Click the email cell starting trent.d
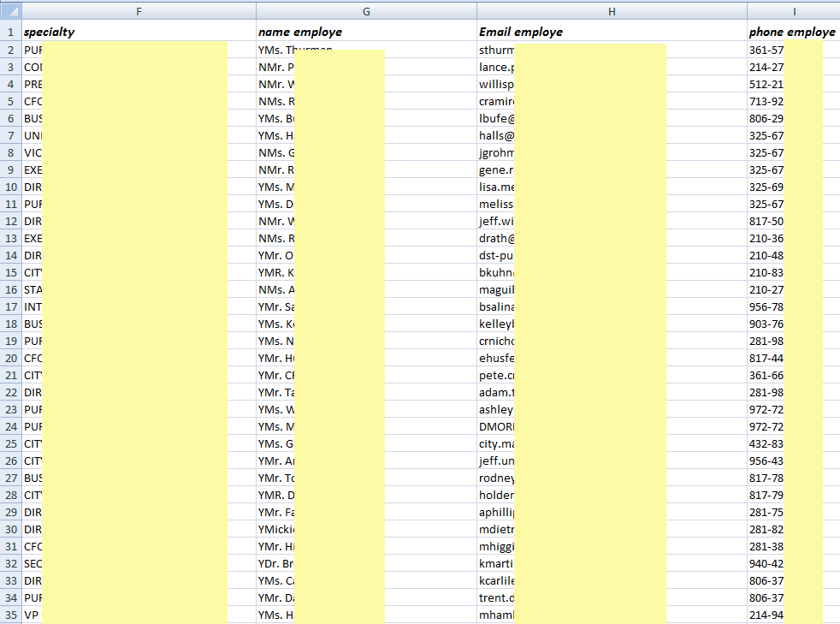Viewport: 840px width, 624px height. pos(494,597)
